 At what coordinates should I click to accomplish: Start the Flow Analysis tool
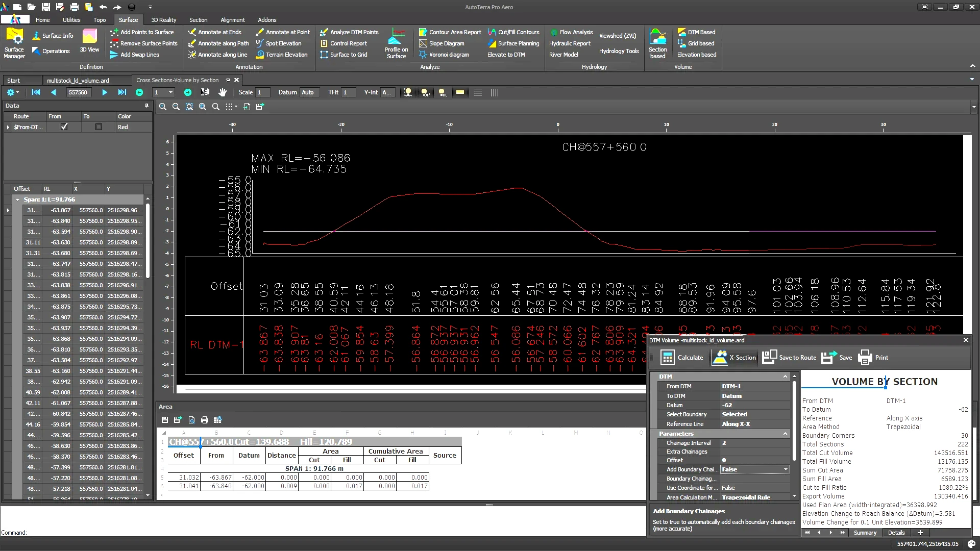coord(571,32)
